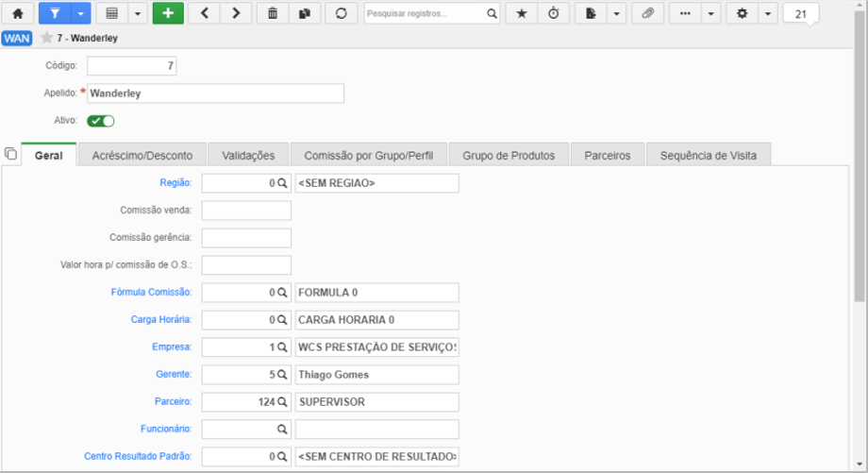Viewport: 868px width, 473px height.
Task: Add a new record with plus button
Action: pyautogui.click(x=168, y=13)
